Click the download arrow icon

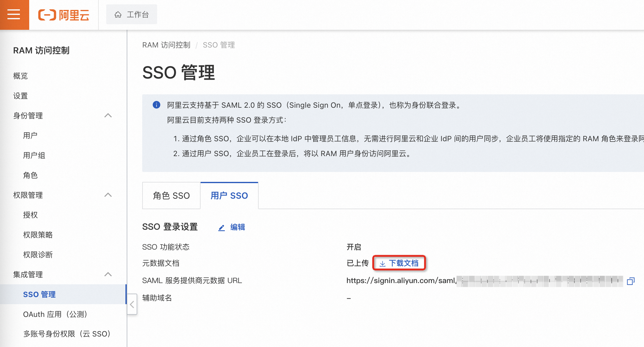coord(383,264)
